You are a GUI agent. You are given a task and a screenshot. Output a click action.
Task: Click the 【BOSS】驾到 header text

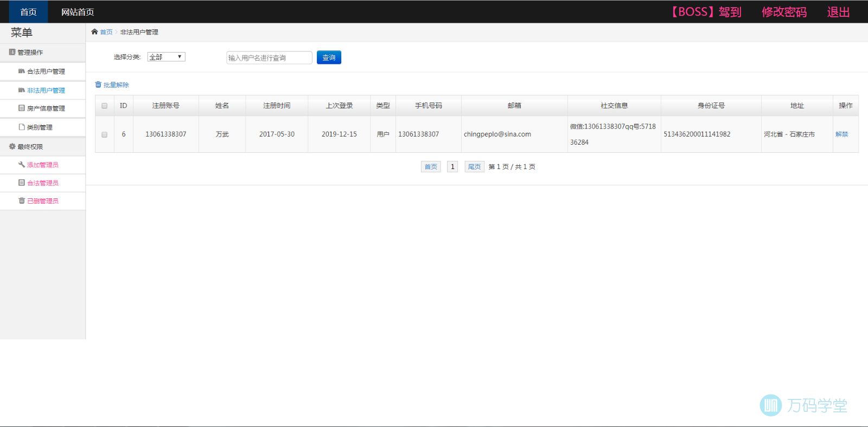tap(706, 12)
